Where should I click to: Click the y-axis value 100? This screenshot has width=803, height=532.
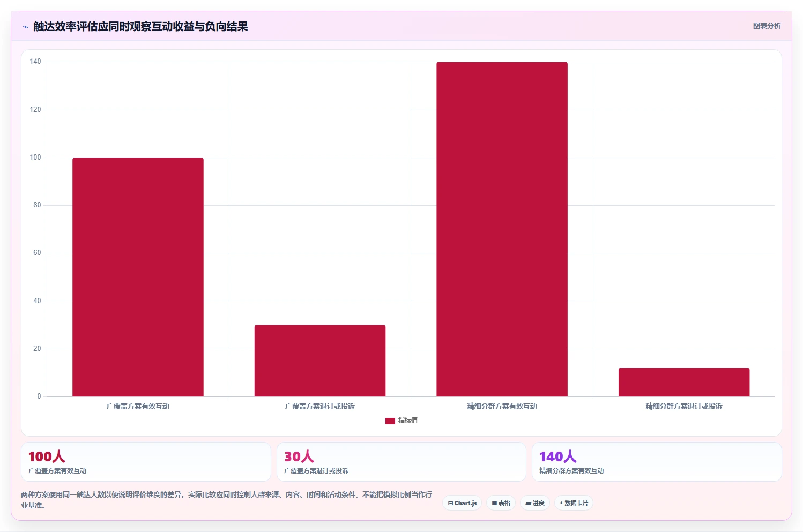point(35,158)
